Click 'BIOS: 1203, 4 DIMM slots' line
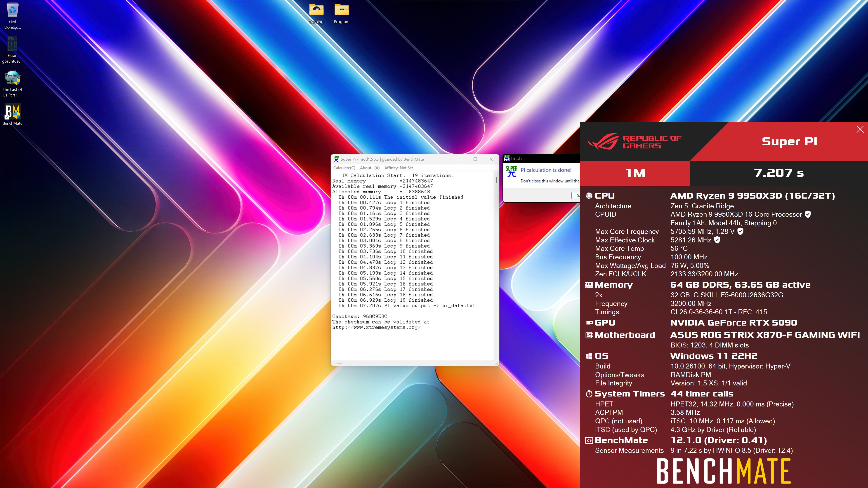The height and width of the screenshot is (488, 868). [709, 345]
